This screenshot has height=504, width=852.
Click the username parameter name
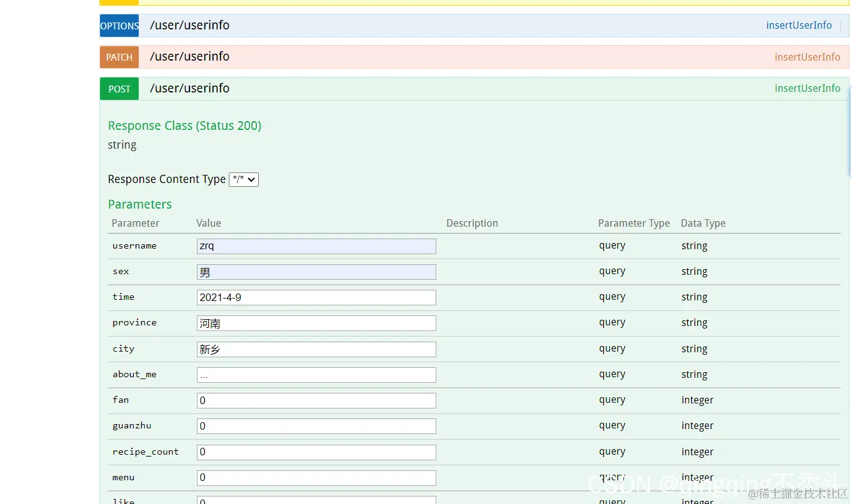point(134,246)
